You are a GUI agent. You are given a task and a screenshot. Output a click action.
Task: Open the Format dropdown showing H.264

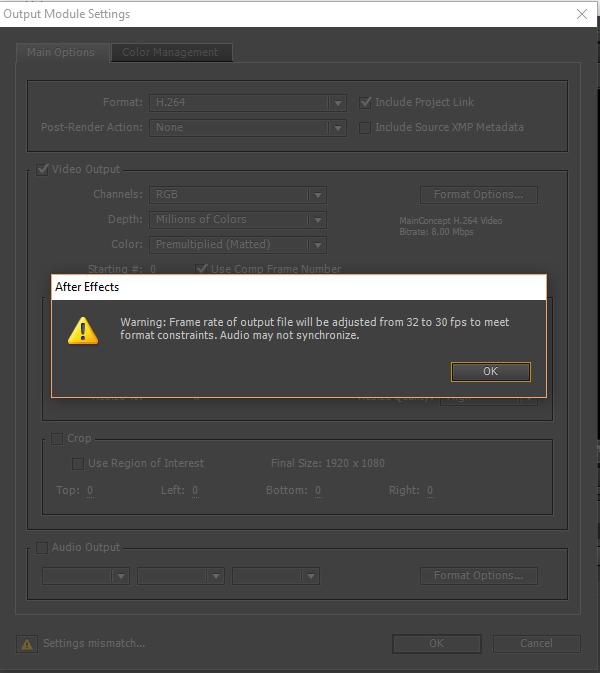(x=248, y=103)
